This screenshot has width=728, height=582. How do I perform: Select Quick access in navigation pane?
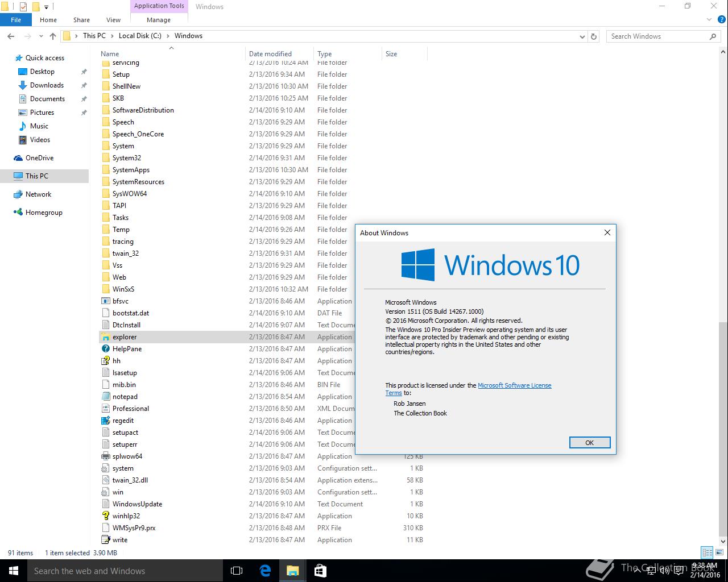45,58
